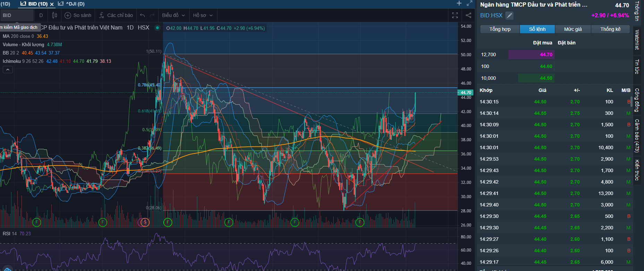Click the M/B column header
This screenshot has width=644, height=271.
pos(626,90)
